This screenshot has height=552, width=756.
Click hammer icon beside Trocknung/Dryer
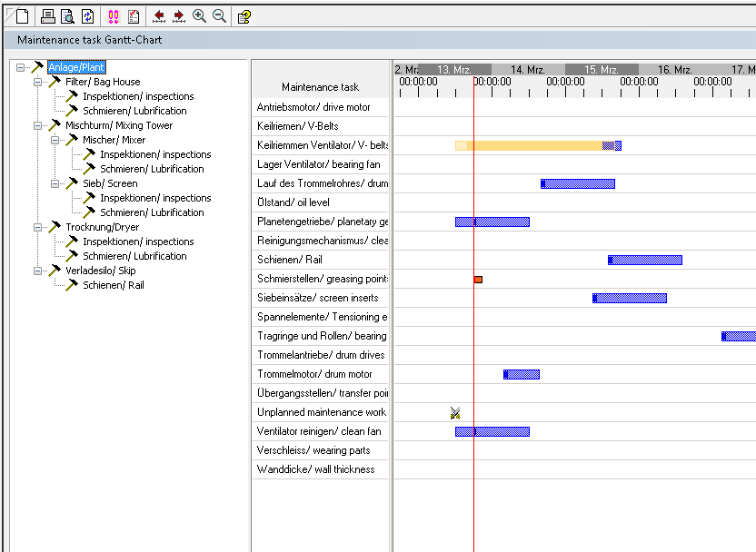coord(55,227)
